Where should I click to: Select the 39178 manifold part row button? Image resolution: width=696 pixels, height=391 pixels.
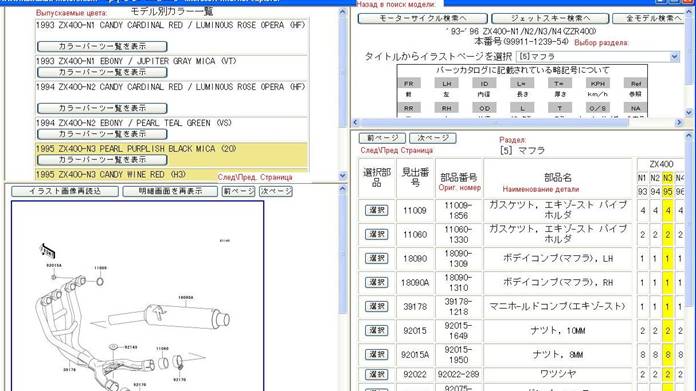[376, 306]
